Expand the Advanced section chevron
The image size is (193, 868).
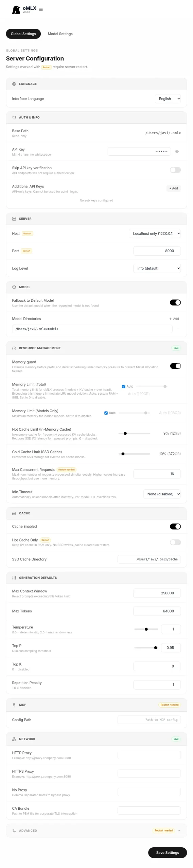(x=179, y=830)
